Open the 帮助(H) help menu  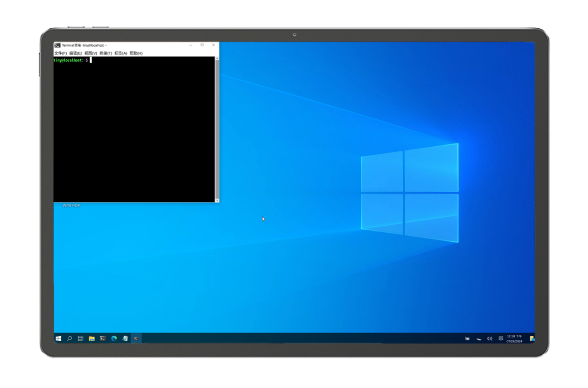click(136, 53)
